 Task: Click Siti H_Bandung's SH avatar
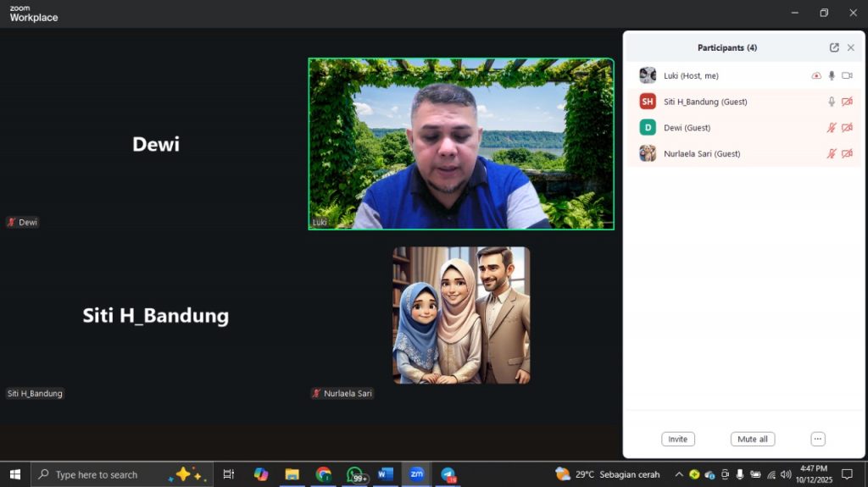tap(648, 102)
